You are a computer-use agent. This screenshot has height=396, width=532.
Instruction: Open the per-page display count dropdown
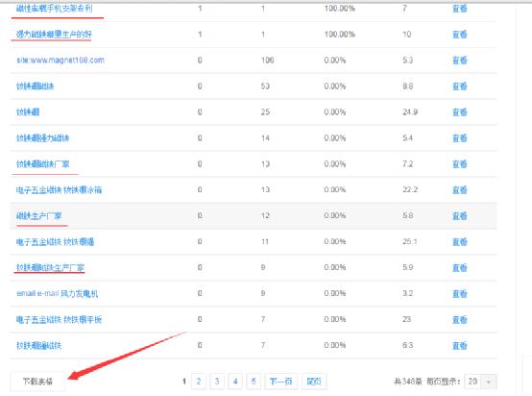tap(481, 382)
